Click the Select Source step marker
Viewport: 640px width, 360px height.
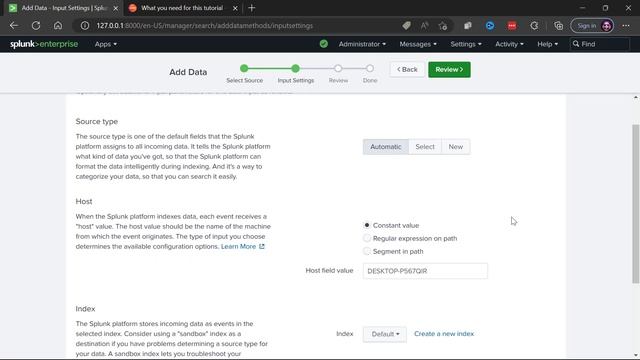coord(244,69)
